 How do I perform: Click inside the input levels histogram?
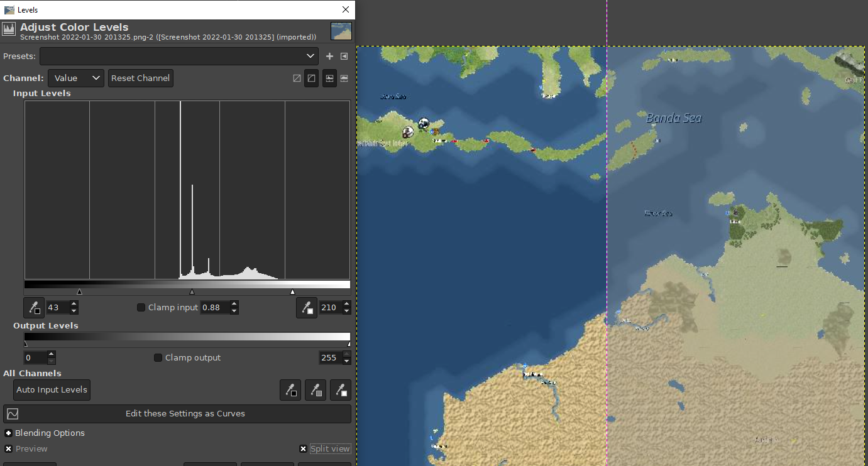(x=187, y=190)
